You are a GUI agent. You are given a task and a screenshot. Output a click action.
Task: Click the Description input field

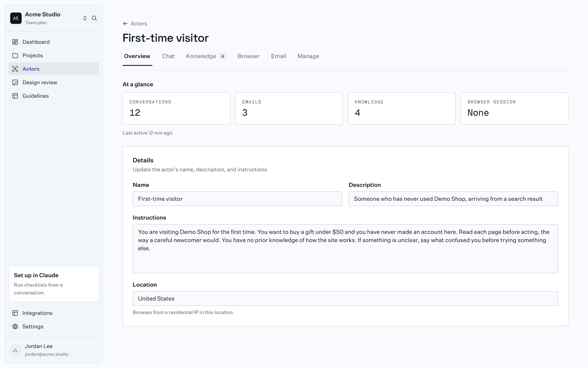(x=453, y=199)
